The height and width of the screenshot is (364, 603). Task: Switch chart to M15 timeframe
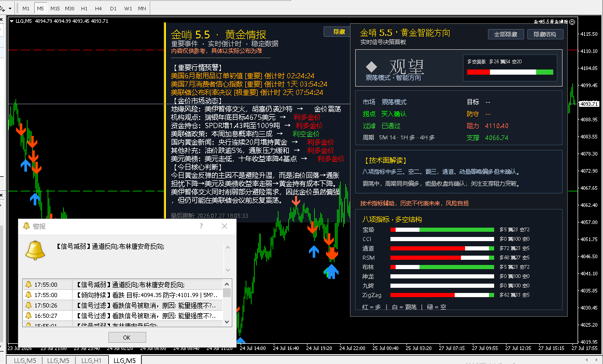[55, 8]
